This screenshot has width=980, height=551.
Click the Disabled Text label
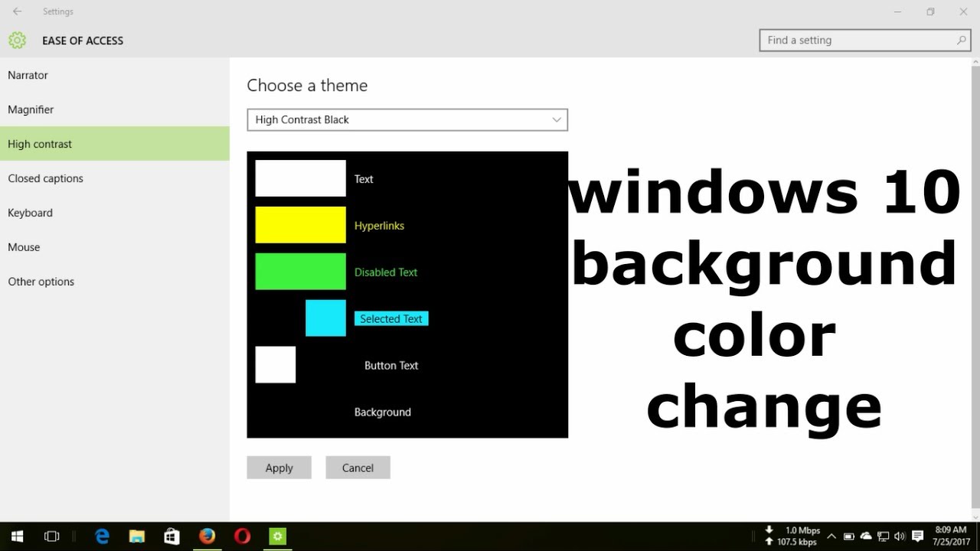(x=386, y=272)
